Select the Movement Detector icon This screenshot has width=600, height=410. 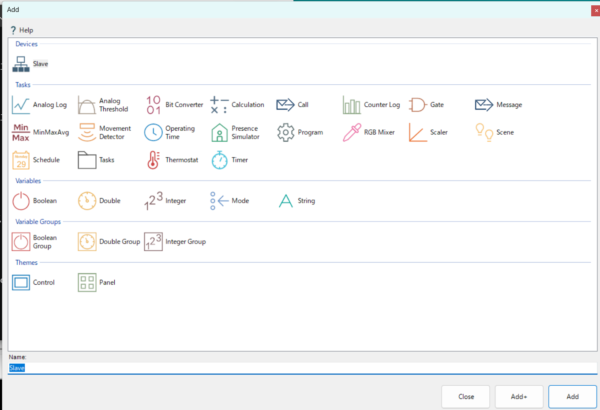87,132
